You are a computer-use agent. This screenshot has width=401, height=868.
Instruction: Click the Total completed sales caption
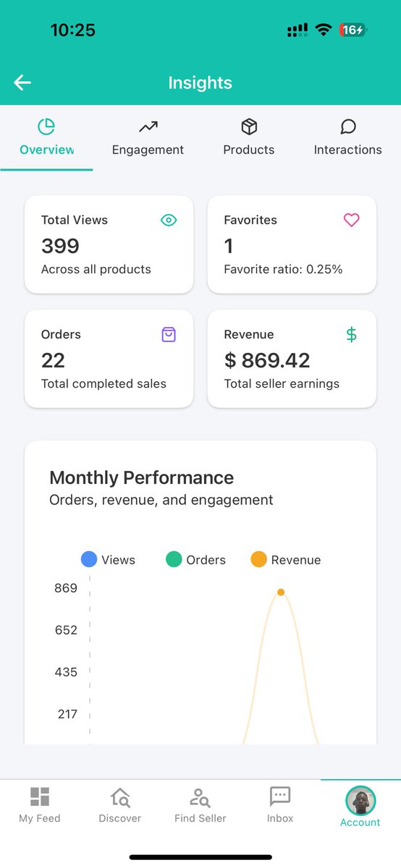(104, 383)
